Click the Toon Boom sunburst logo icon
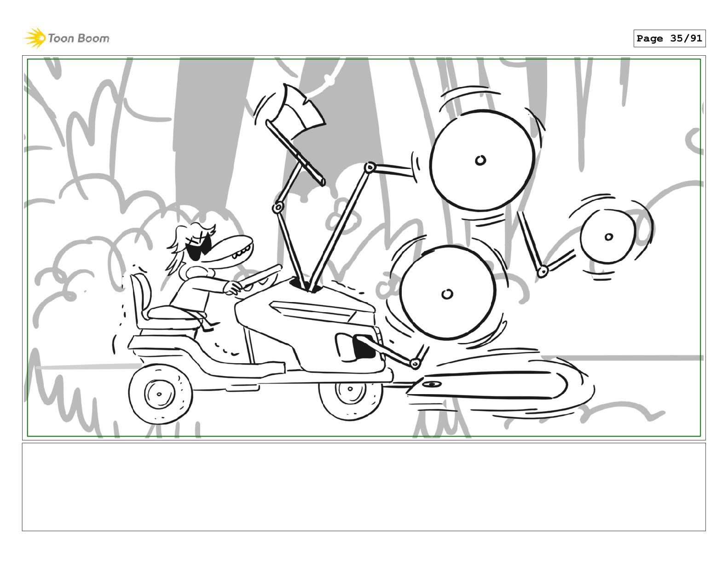This screenshot has width=728, height=564. point(35,38)
